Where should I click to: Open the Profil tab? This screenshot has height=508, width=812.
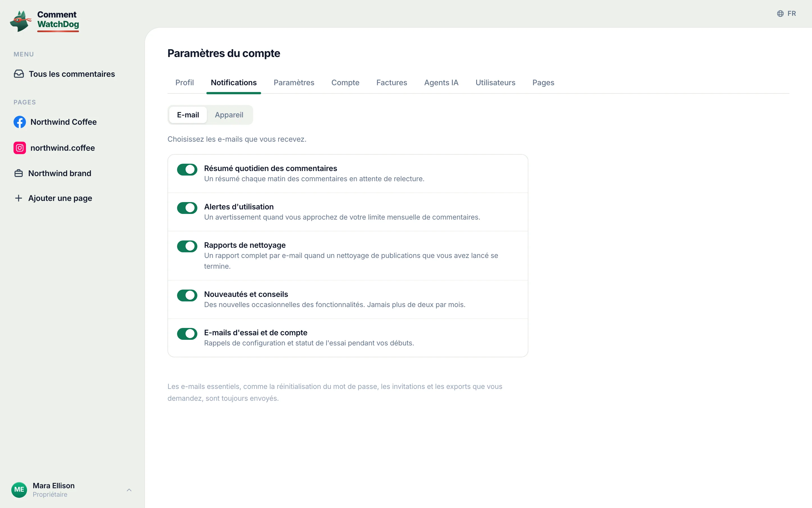click(185, 83)
